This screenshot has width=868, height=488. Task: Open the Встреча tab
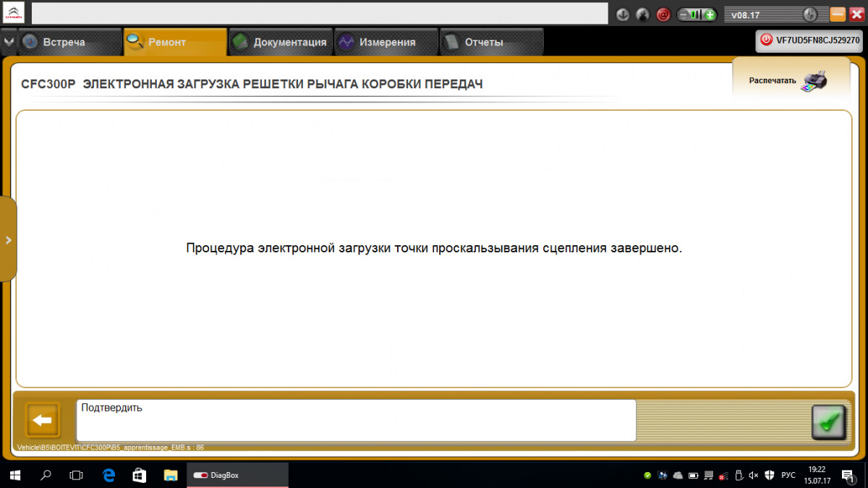tap(69, 42)
